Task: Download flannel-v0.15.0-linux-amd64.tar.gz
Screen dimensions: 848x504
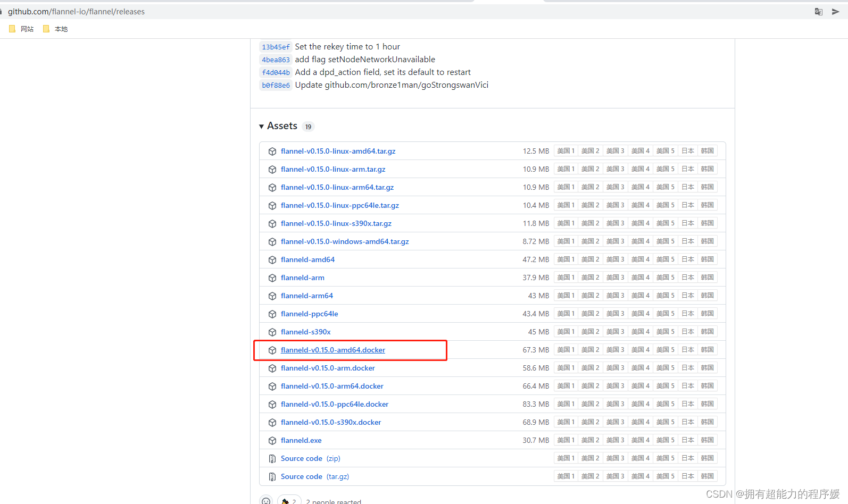Action: click(338, 151)
